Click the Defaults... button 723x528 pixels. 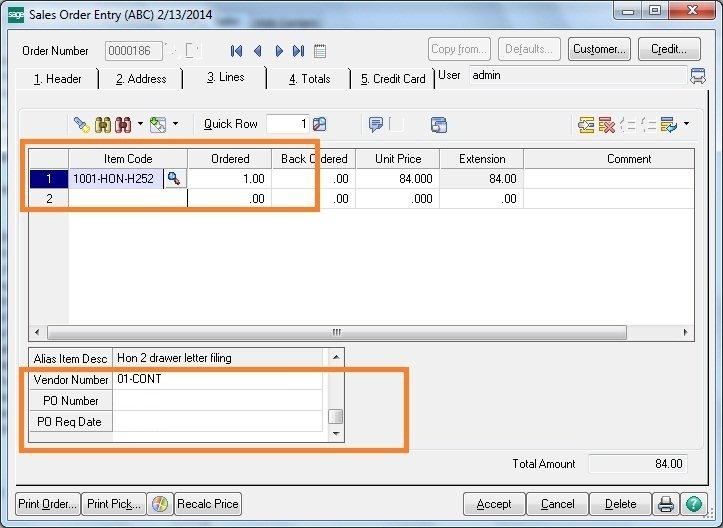(x=529, y=49)
